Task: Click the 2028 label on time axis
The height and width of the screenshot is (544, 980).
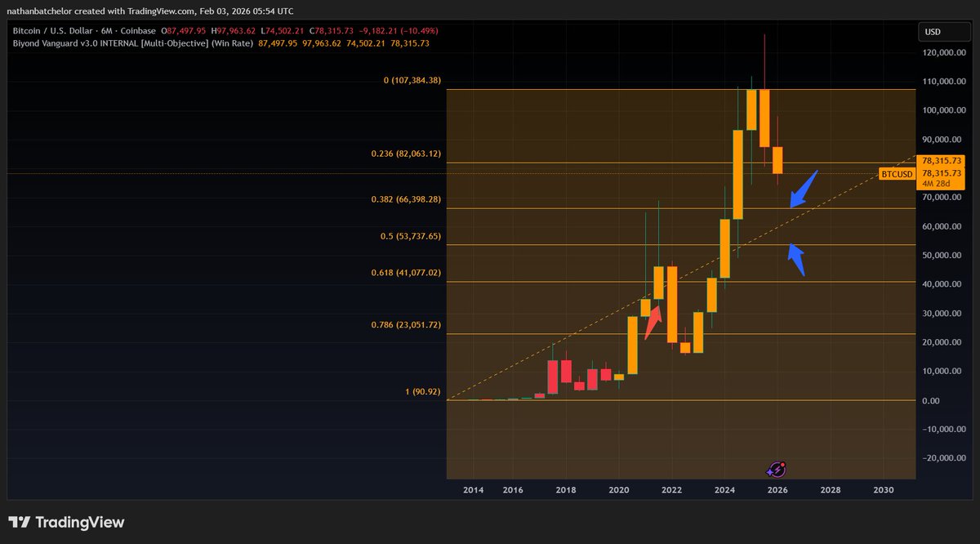Action: point(830,490)
